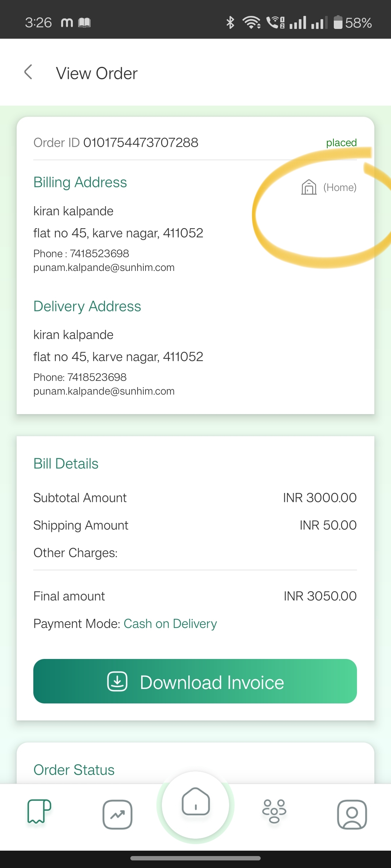Screen dimensions: 391x868
Task: Tap the Billing Address heading
Action: [x=80, y=182]
